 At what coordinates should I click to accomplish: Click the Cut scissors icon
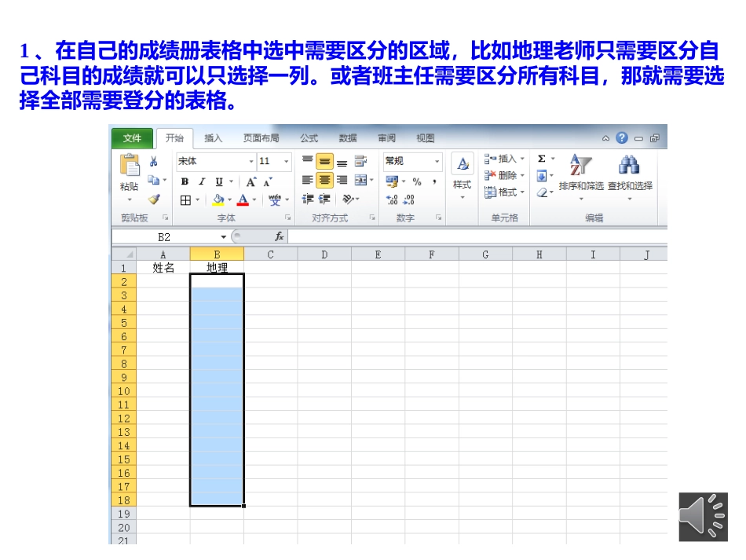click(x=153, y=161)
